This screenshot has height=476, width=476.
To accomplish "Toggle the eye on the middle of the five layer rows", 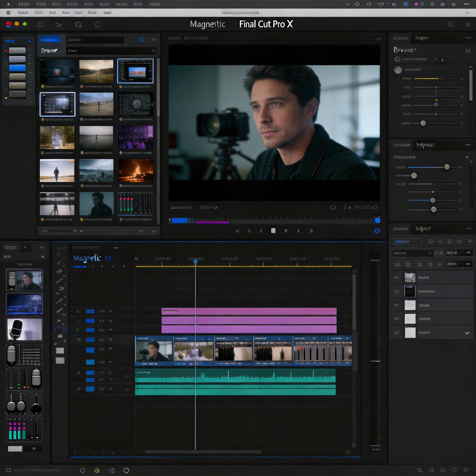I will 396,305.
